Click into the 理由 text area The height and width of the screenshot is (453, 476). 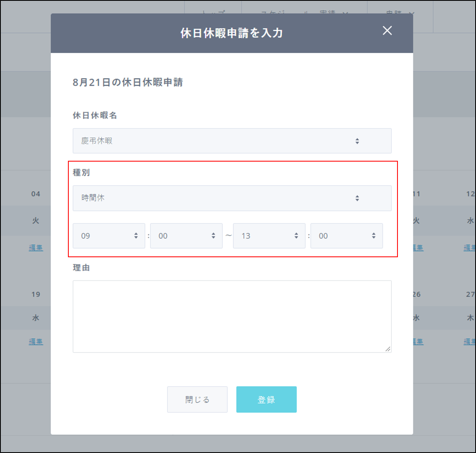point(232,316)
